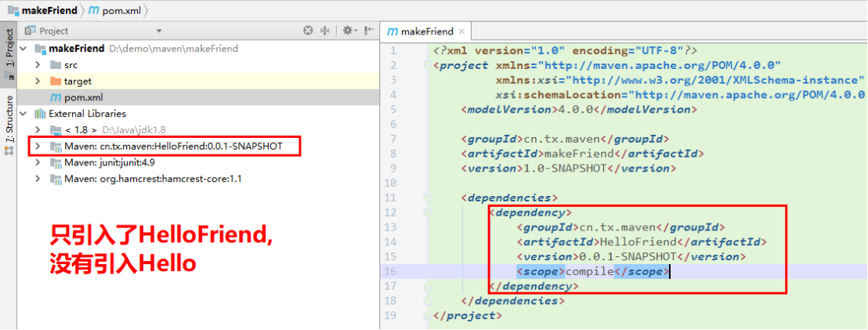The image size is (868, 330).
Task: Click the xml version declaration line
Action: pos(565,50)
